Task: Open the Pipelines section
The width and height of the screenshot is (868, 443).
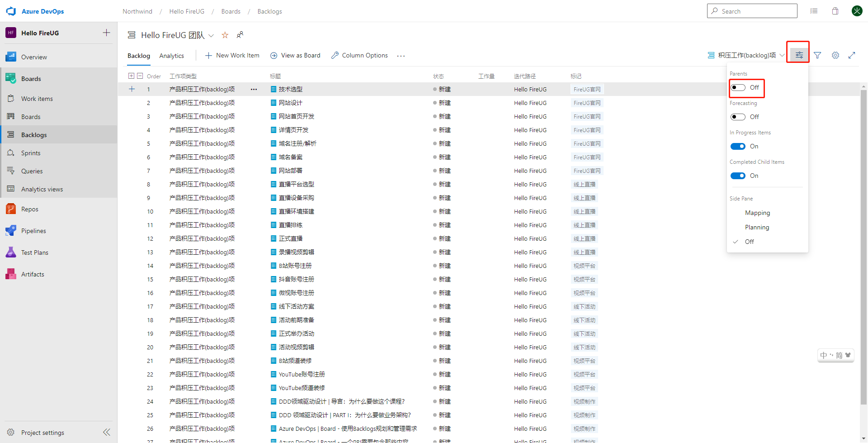Action: (x=34, y=230)
